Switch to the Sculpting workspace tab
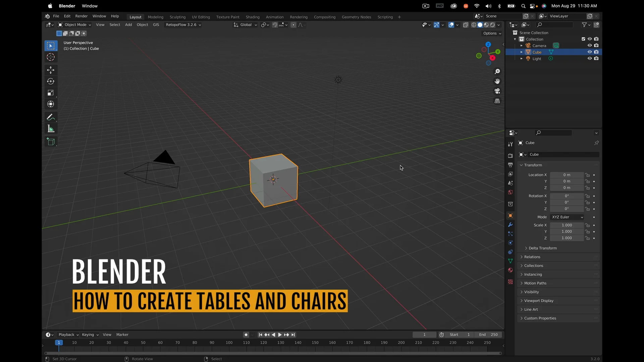Image resolution: width=644 pixels, height=362 pixels. pyautogui.click(x=177, y=17)
